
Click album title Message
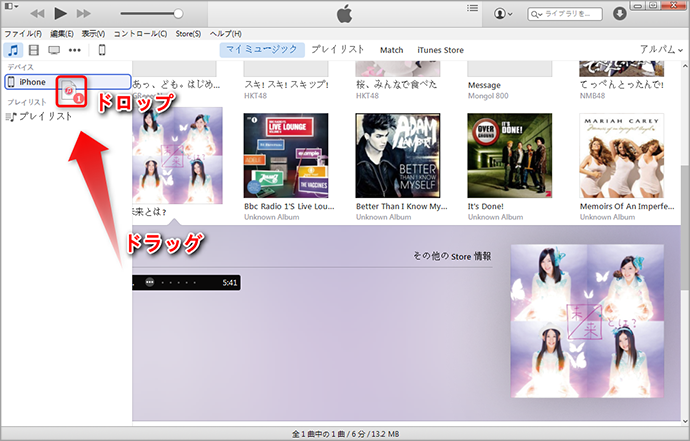(x=484, y=85)
